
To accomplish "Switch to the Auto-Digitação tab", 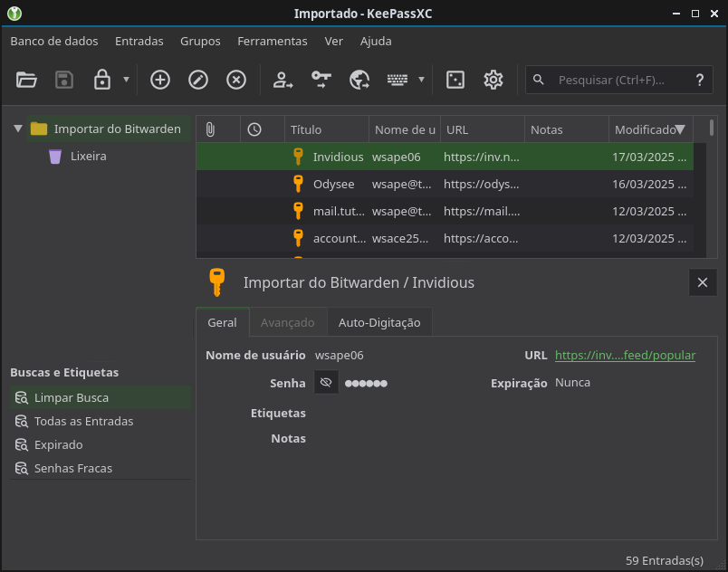I will point(379,322).
